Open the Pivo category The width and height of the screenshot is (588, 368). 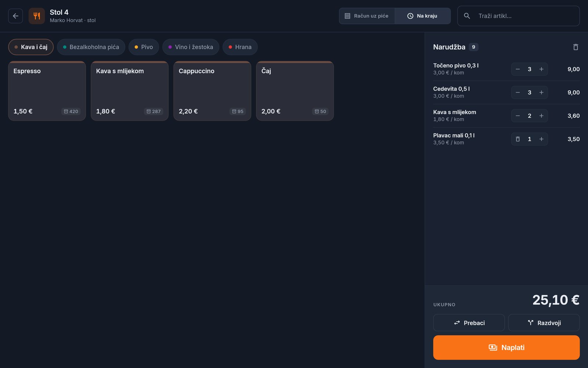point(144,47)
